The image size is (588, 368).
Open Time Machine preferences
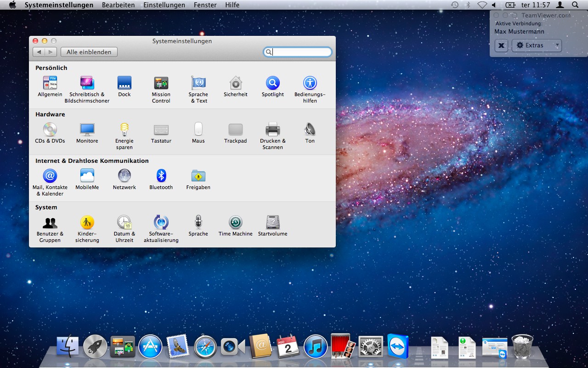tap(236, 226)
